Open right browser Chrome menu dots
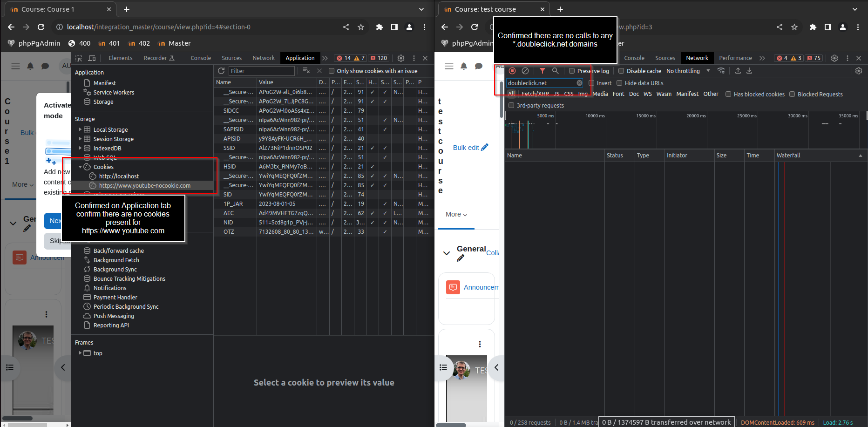Viewport: 868px width, 427px height. tap(857, 27)
